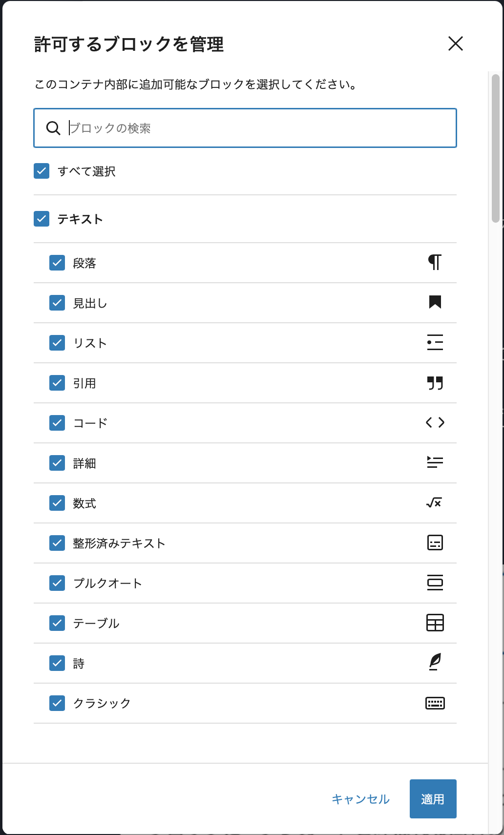Click the quote (引用) block icon
Viewport: 504px width, 835px height.
[x=435, y=383]
